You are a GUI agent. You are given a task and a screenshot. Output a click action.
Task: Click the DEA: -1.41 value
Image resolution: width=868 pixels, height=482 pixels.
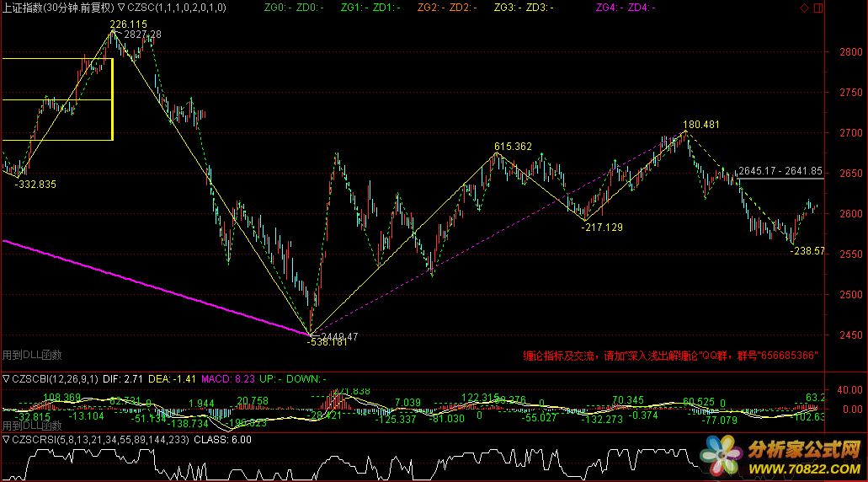point(172,379)
